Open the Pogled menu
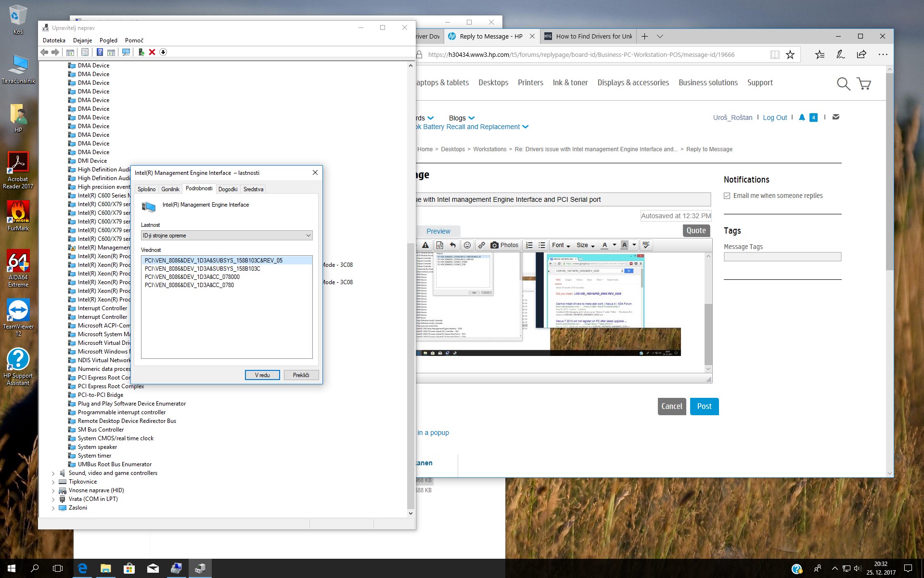Viewport: 924px width, 578px height. pos(108,40)
